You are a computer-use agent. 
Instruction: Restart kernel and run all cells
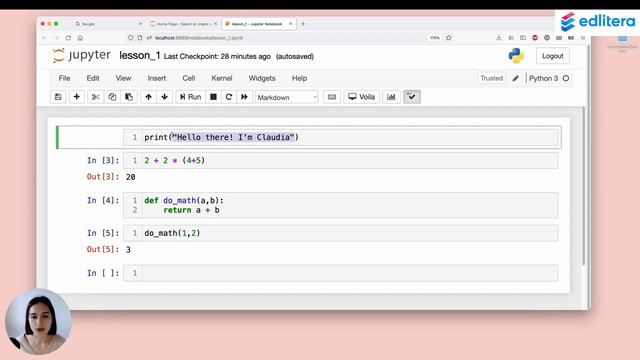tap(244, 97)
